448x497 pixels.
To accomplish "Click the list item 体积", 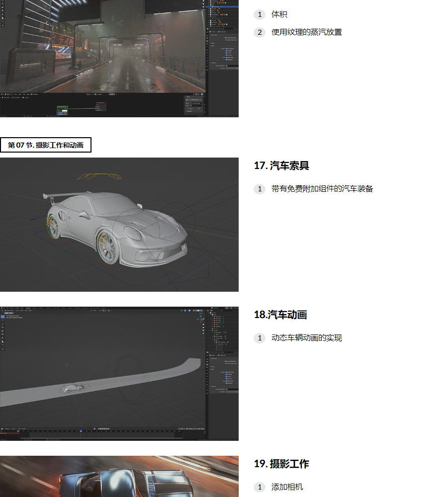I will 279,14.
